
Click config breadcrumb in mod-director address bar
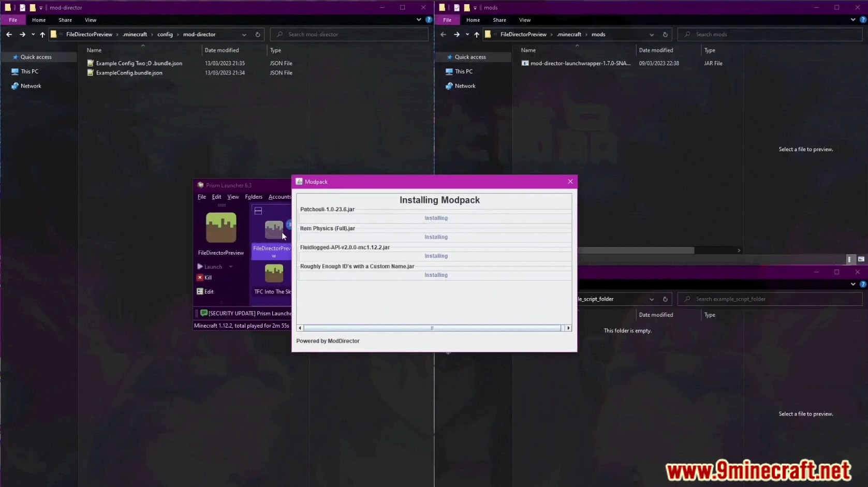pyautogui.click(x=165, y=35)
